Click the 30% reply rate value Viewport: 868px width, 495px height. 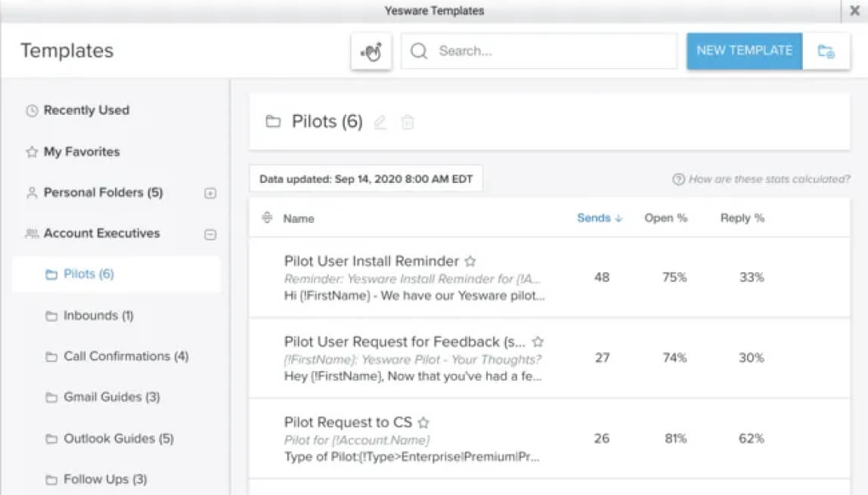[x=752, y=358]
